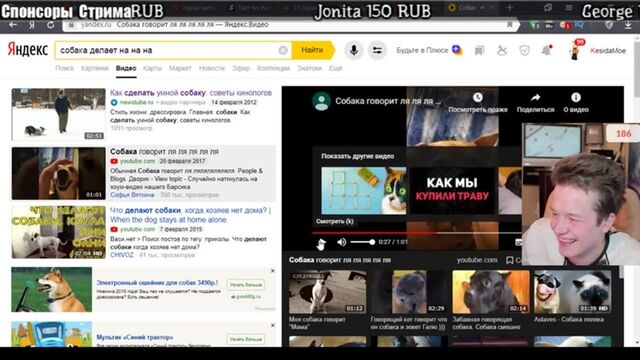This screenshot has width=640, height=360.
Task: Click Софья Вяткина channel link
Action: 132,195
